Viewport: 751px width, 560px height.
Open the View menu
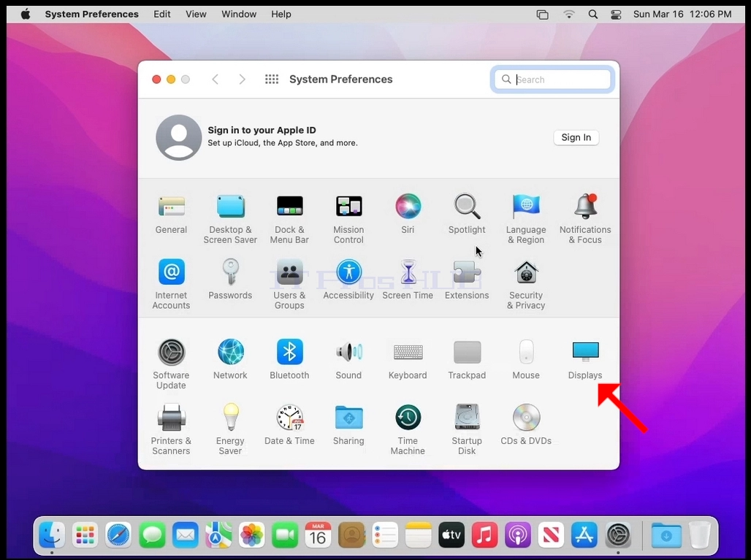point(196,15)
